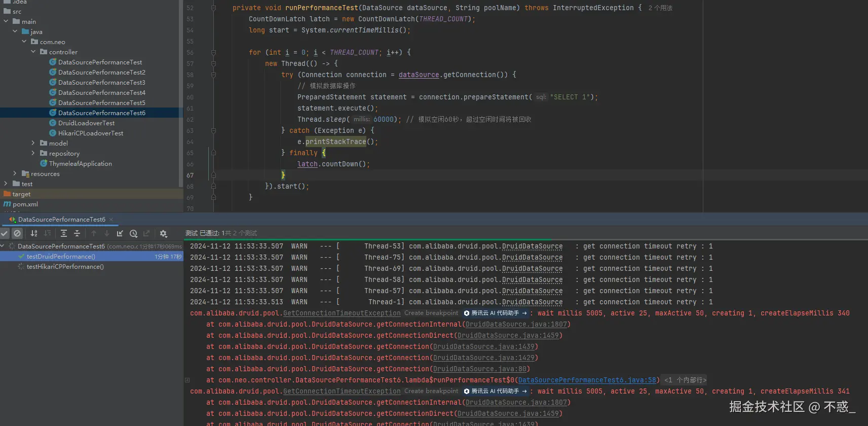Toggle the show ignored tests button

17,233
